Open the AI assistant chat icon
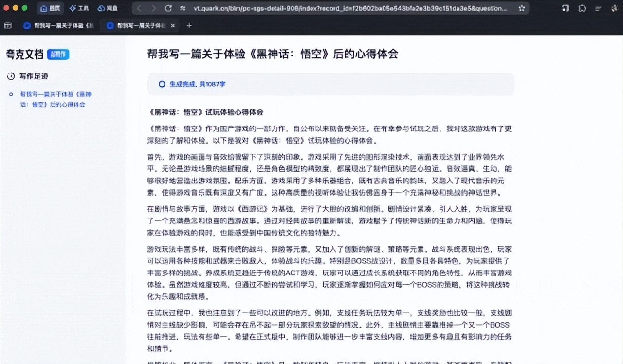 tap(582, 8)
